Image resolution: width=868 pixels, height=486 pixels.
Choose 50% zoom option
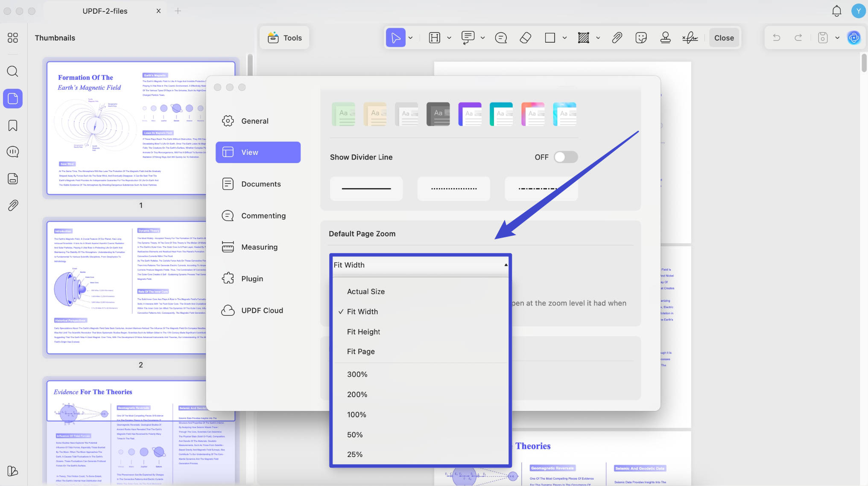tap(421, 434)
